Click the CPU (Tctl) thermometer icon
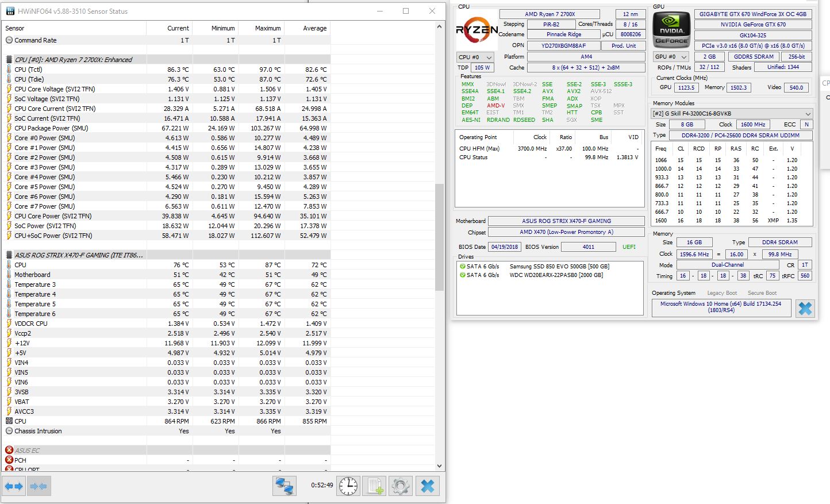830x504 pixels. click(9, 70)
